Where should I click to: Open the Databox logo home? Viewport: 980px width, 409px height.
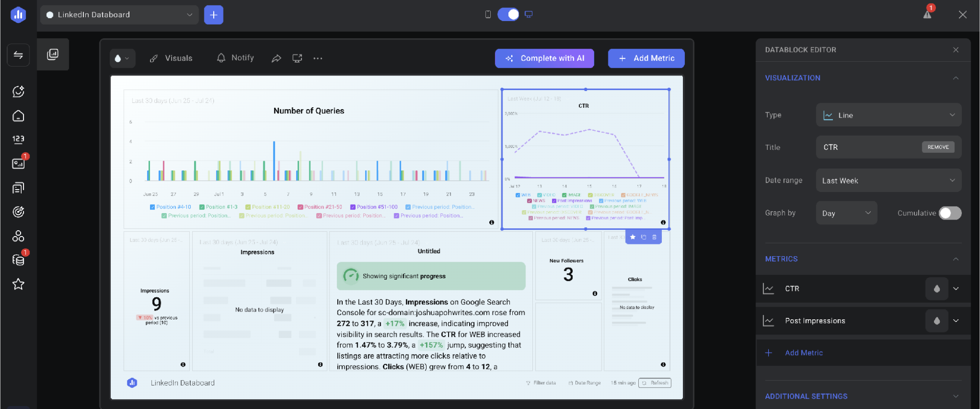click(x=18, y=15)
